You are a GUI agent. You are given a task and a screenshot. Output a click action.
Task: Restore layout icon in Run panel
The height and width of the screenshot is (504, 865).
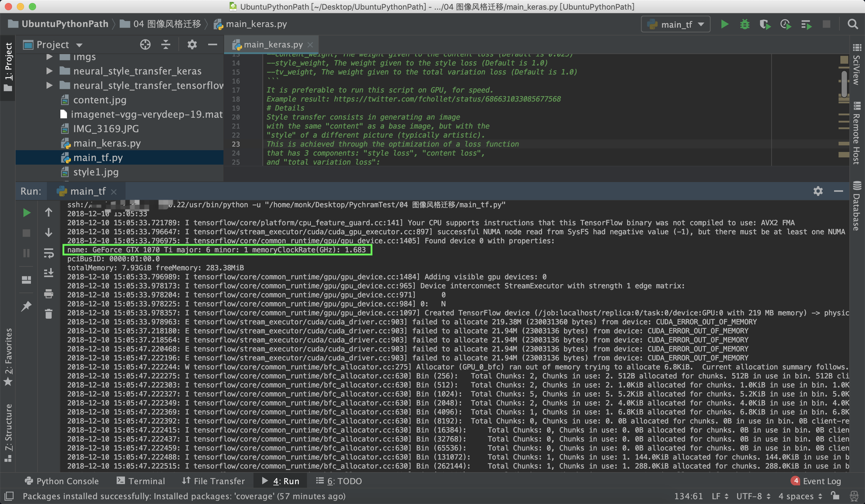[x=26, y=280]
